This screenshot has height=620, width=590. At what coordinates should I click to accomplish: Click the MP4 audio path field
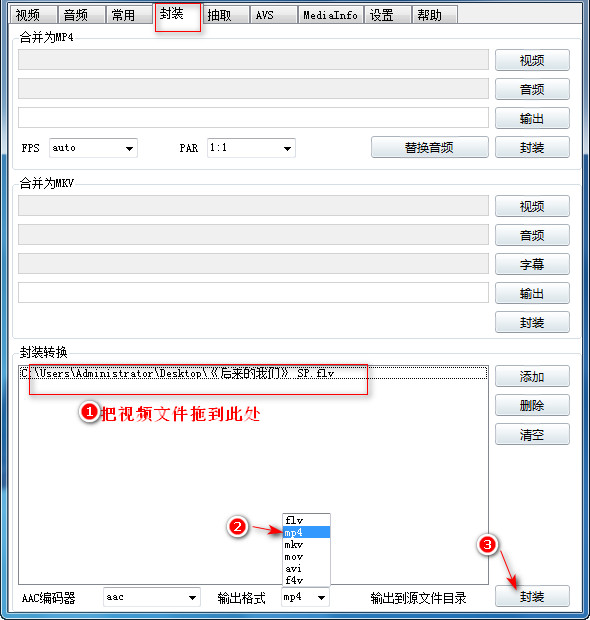253,89
